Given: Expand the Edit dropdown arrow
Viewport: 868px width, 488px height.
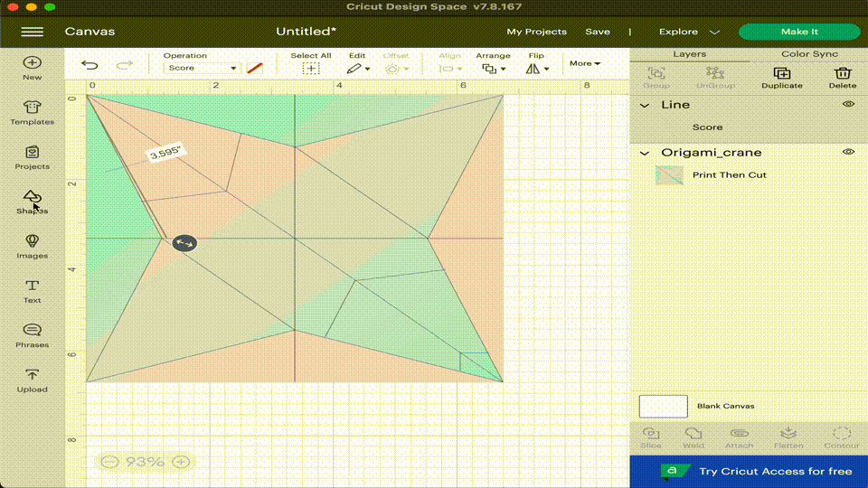Looking at the screenshot, I should [x=368, y=70].
